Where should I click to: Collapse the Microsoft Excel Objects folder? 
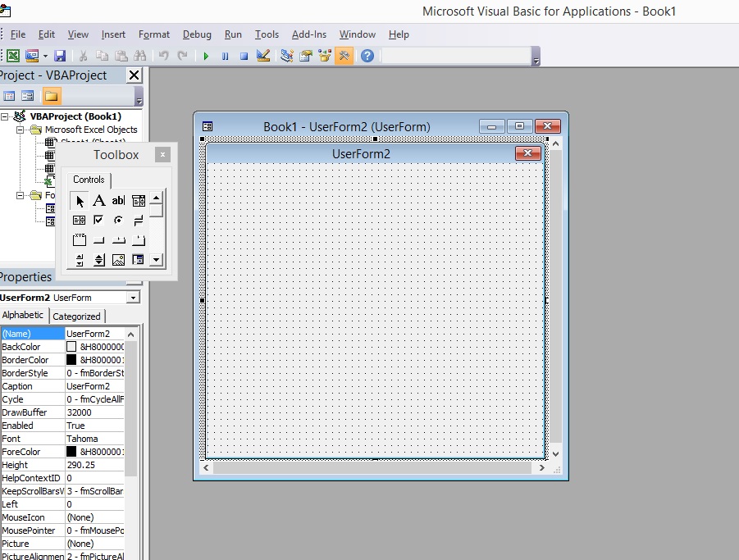pyautogui.click(x=21, y=130)
